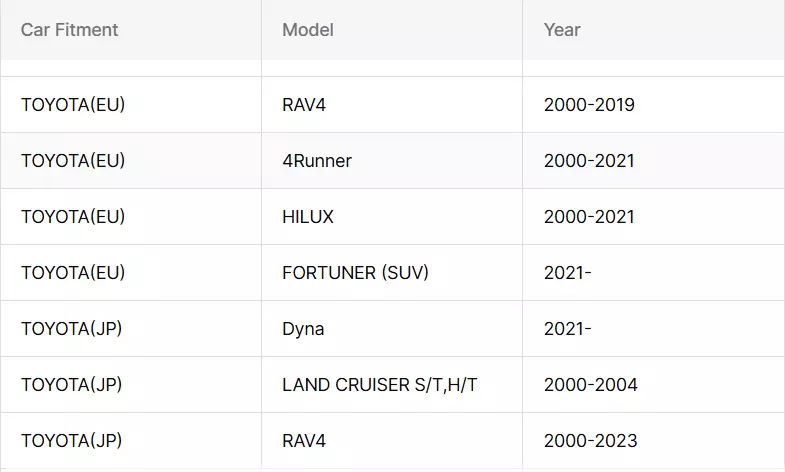Select RAV4 model in 2000-2019 row
This screenshot has width=785, height=472.
click(x=304, y=105)
